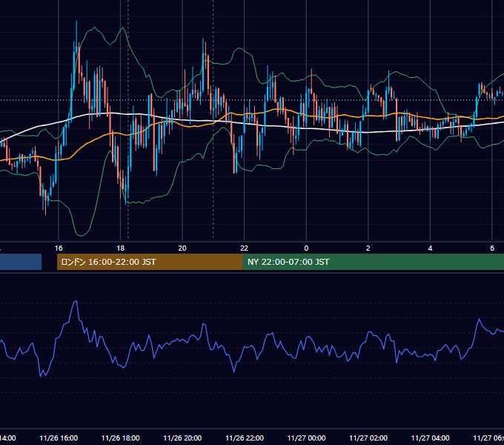The height and width of the screenshot is (445, 504).
Task: Click the oscillator peak near 16:30
Action: (76, 301)
